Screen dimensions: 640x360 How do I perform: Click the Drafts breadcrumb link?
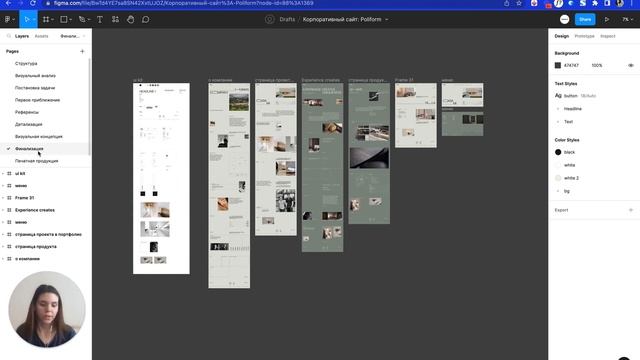coord(287,19)
